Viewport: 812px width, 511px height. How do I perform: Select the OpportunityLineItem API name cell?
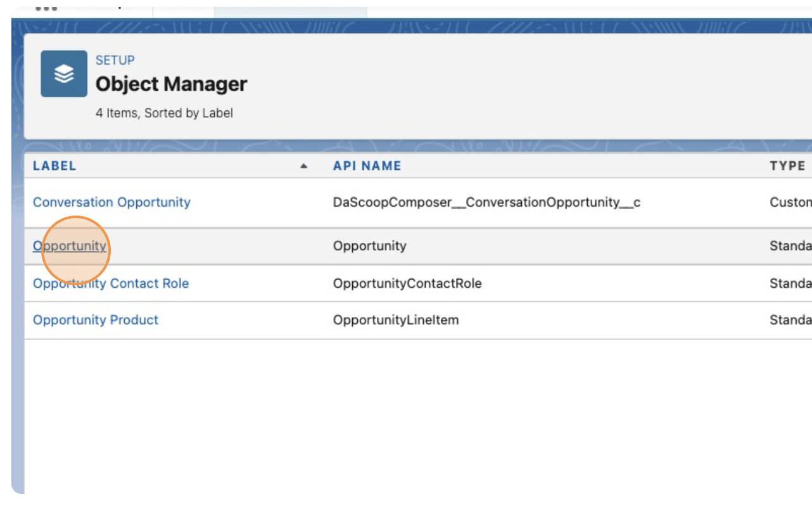[396, 320]
